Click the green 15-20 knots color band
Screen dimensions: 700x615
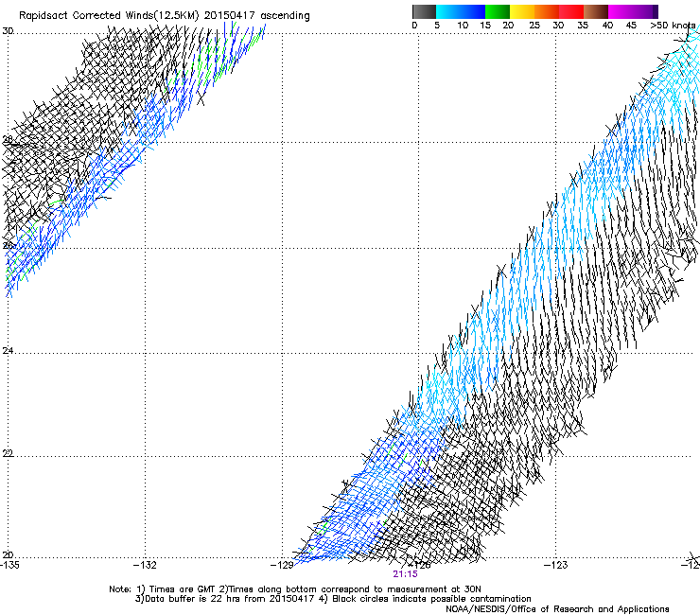(x=498, y=11)
